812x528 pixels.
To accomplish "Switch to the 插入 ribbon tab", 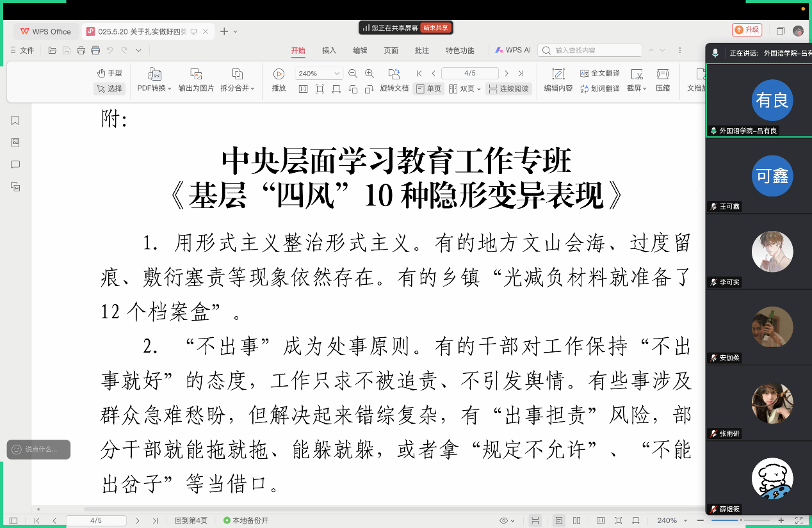I will 329,51.
